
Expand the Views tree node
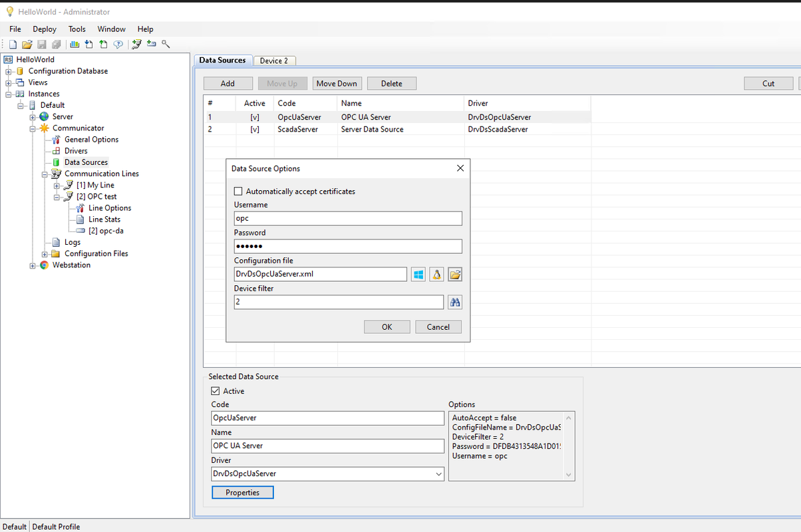coord(9,82)
